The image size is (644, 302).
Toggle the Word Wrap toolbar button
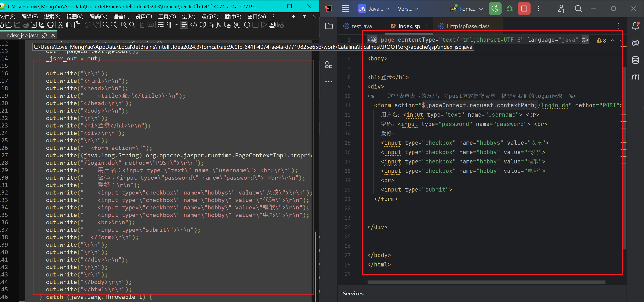pyautogui.click(x=161, y=25)
